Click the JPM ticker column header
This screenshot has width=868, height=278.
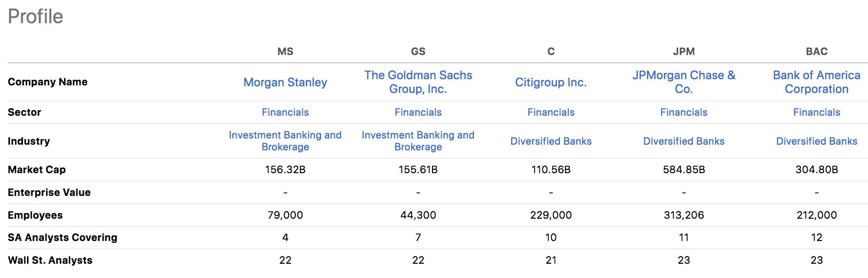pyautogui.click(x=684, y=52)
